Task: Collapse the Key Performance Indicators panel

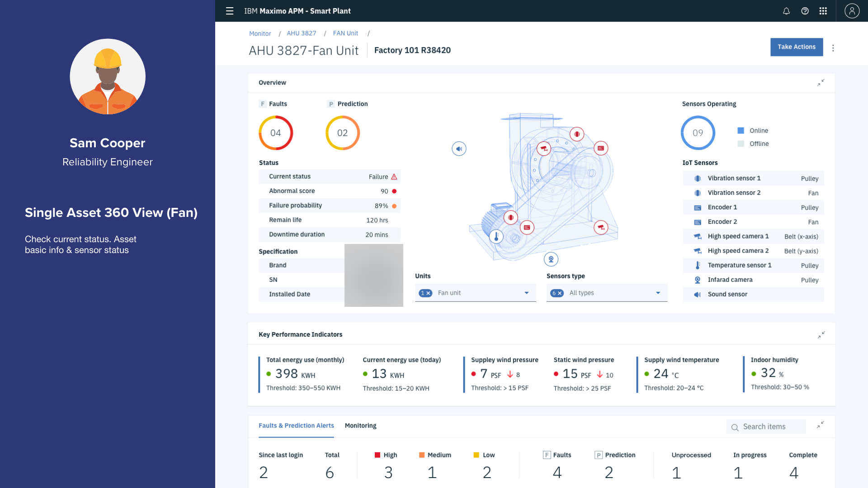Action: (821, 335)
